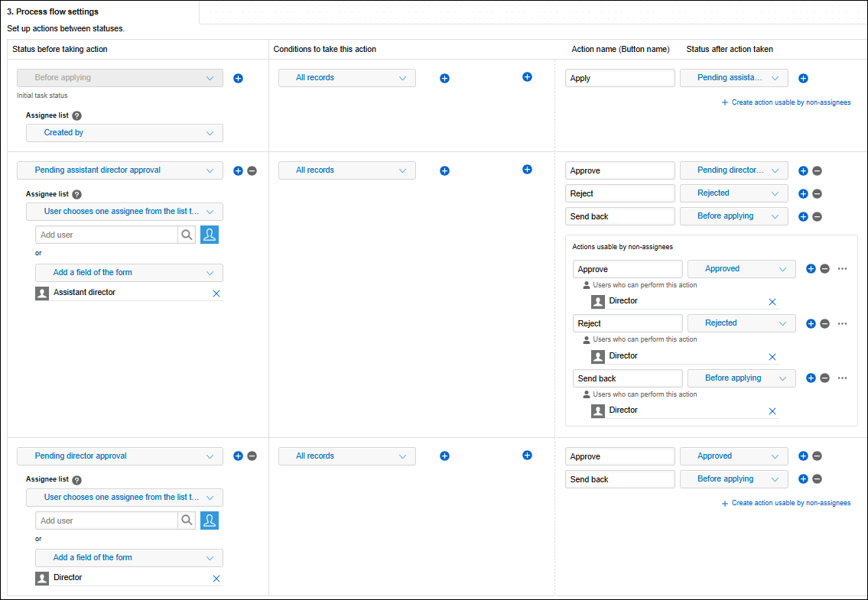Click minus icon next to Pending assistant director approval
The height and width of the screenshot is (600, 868).
[252, 170]
